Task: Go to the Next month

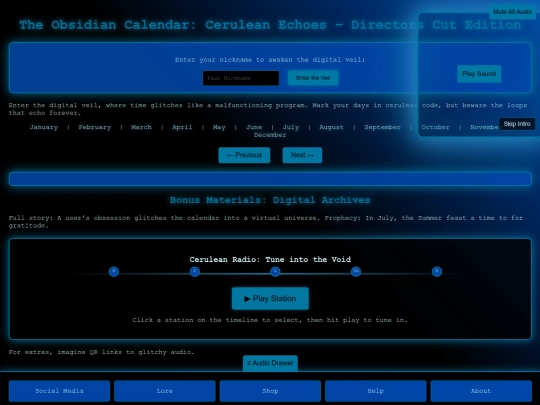Action: point(302,155)
